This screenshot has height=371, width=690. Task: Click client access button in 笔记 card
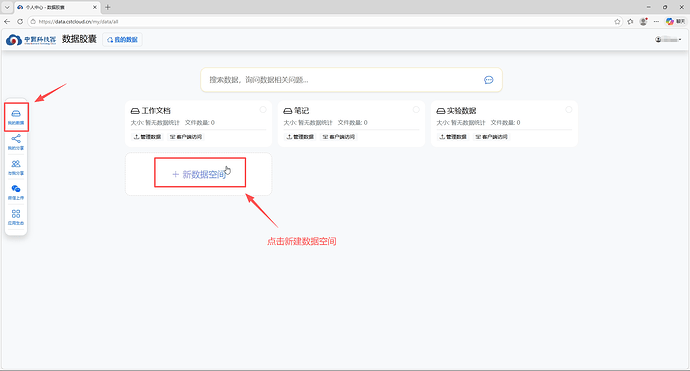pyautogui.click(x=338, y=137)
